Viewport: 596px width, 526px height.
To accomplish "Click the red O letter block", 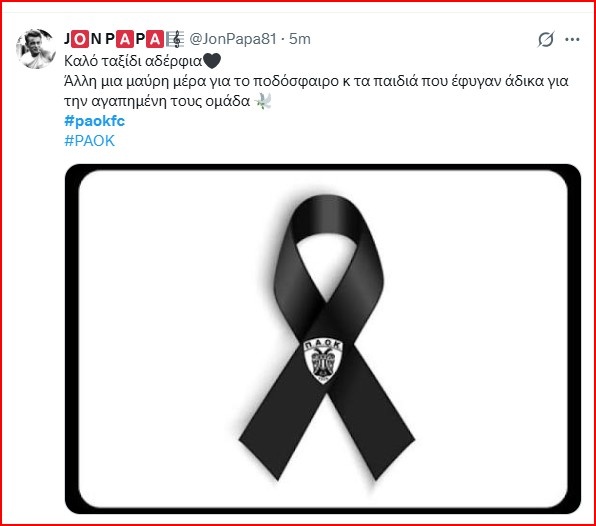I will pos(80,39).
